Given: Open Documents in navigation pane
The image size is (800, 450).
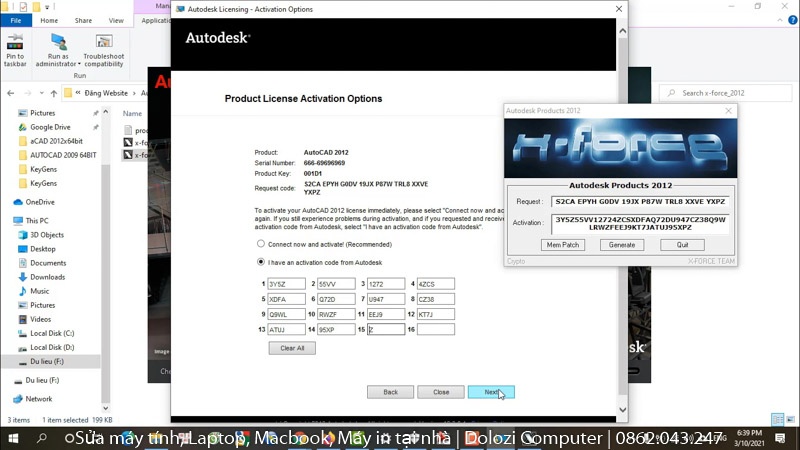Looking at the screenshot, I should coord(48,263).
